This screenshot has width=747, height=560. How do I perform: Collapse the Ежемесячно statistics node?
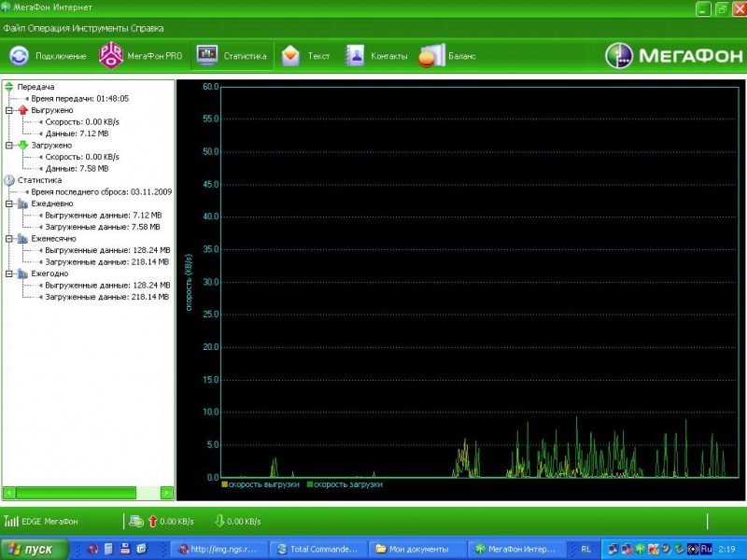click(9, 239)
